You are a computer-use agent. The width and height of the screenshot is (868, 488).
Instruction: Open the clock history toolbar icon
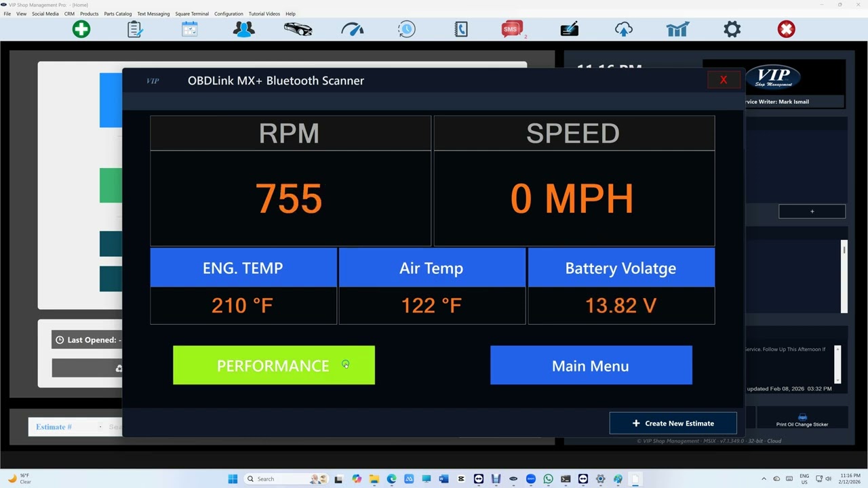point(407,29)
